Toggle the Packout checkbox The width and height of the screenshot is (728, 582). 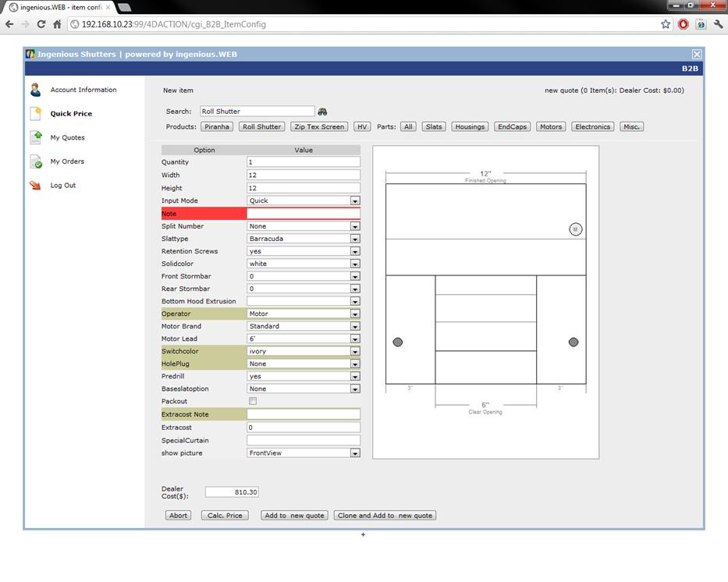(252, 401)
